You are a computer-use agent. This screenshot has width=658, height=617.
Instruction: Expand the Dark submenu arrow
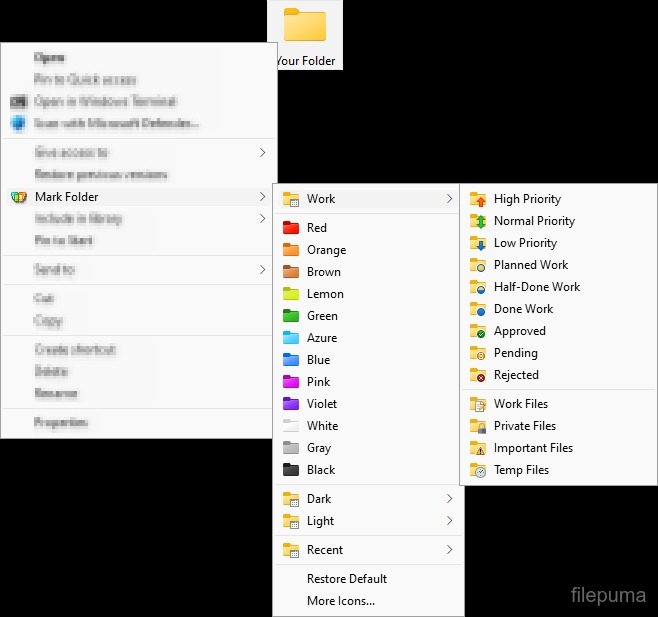449,499
